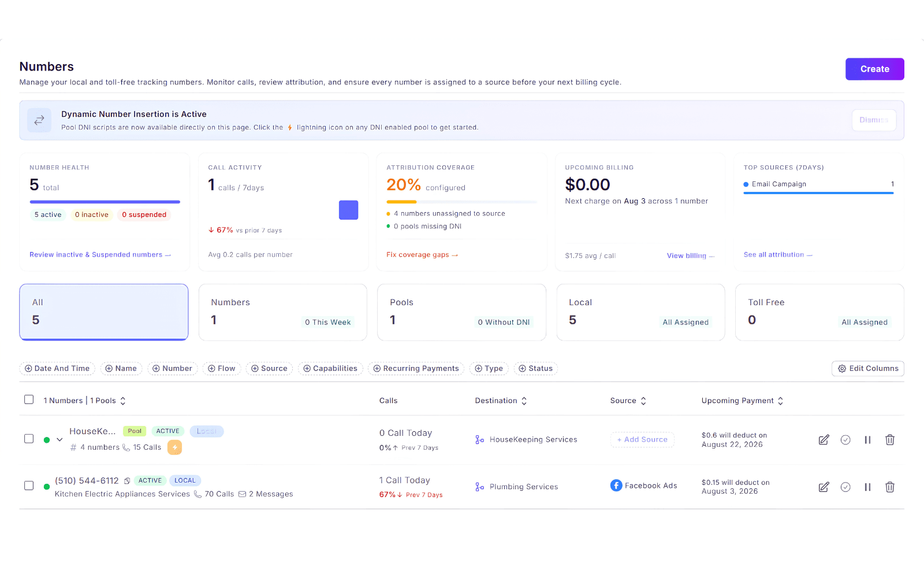Check the HouseKeeping pool row checkbox
The width and height of the screenshot is (924, 578).
coord(29,439)
